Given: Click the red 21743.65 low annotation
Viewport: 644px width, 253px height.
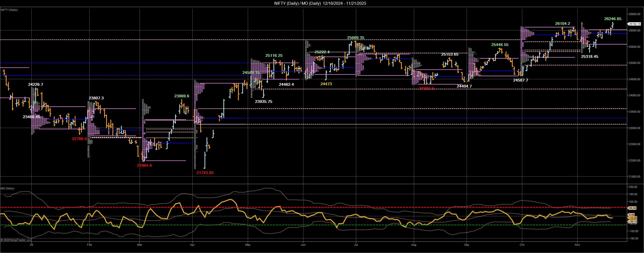Looking at the screenshot, I should pyautogui.click(x=205, y=173).
